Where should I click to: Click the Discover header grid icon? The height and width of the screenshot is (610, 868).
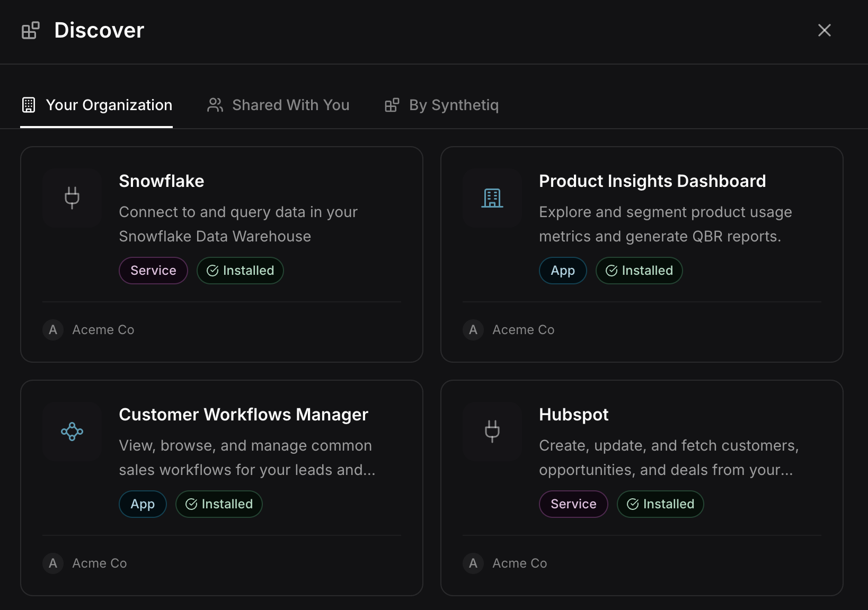30,30
